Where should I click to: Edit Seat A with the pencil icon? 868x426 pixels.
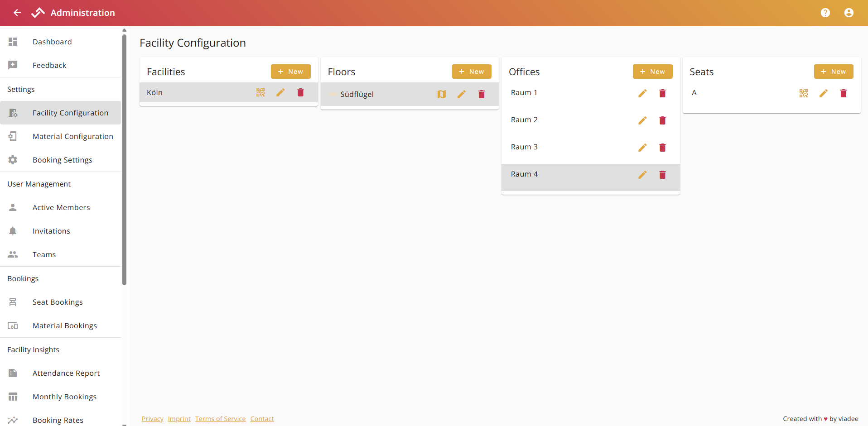(x=824, y=93)
